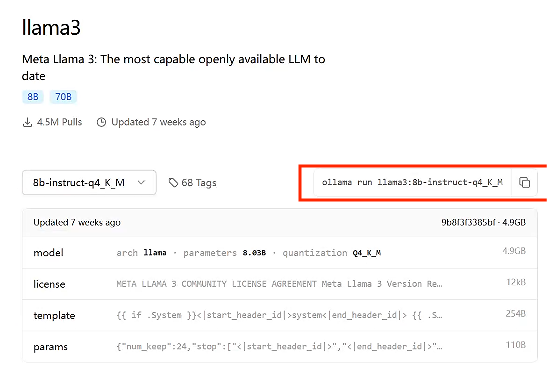The width and height of the screenshot is (547, 382).
Task: Open the template file row
Action: tap(280, 315)
